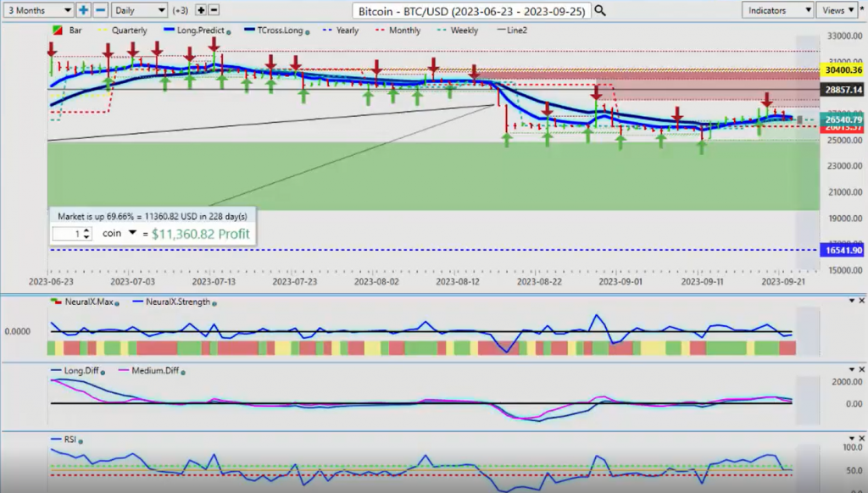Screen dimensions: 868x493
Task: Click the 2023-07-03 date axis label
Action: [132, 281]
